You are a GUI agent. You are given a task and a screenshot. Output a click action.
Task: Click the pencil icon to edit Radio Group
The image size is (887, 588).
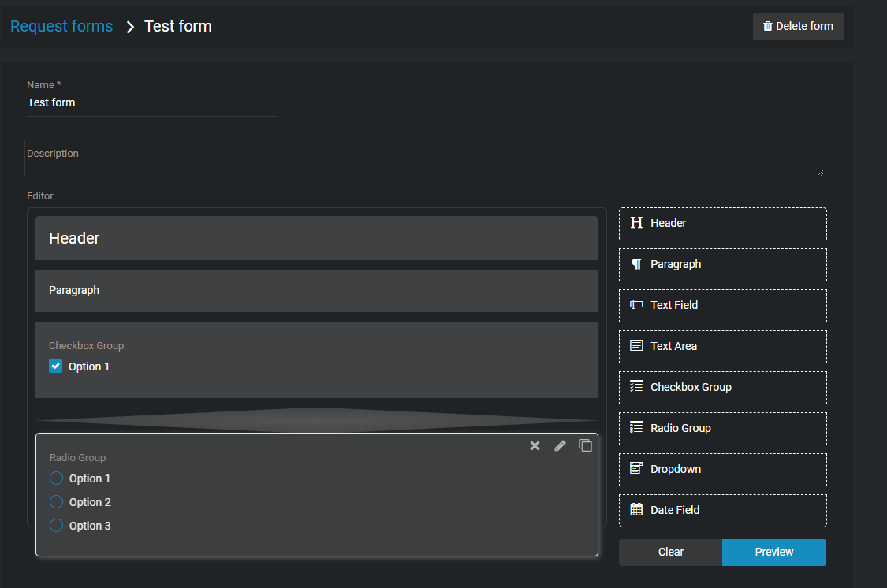click(560, 445)
